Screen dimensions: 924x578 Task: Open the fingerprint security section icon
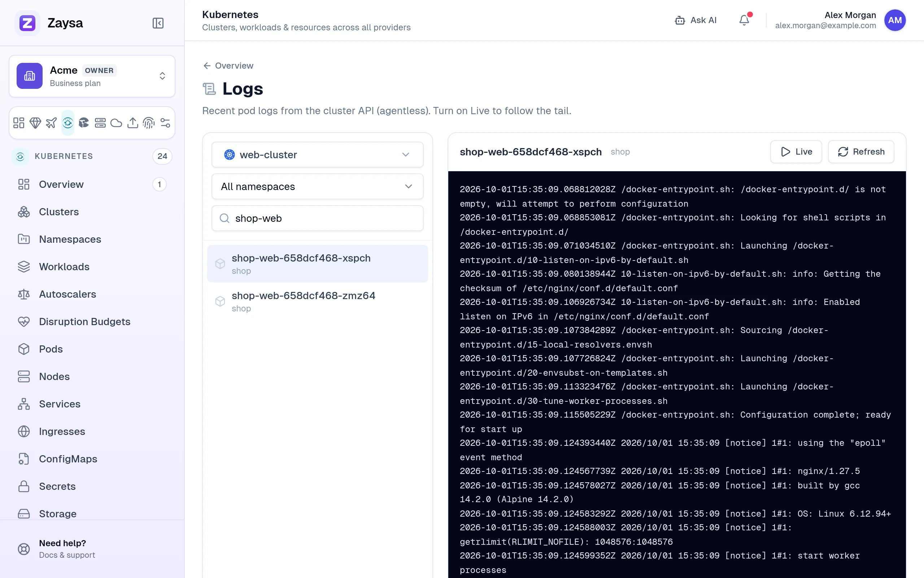pyautogui.click(x=149, y=123)
